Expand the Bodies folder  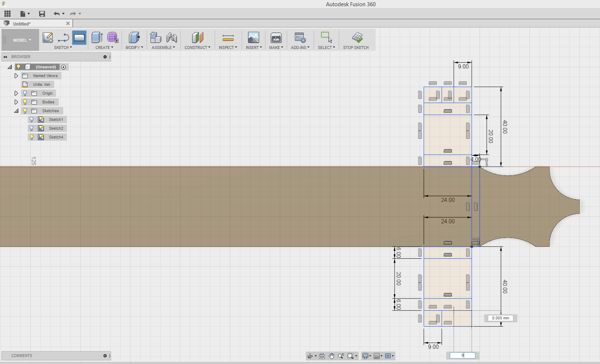pos(16,102)
